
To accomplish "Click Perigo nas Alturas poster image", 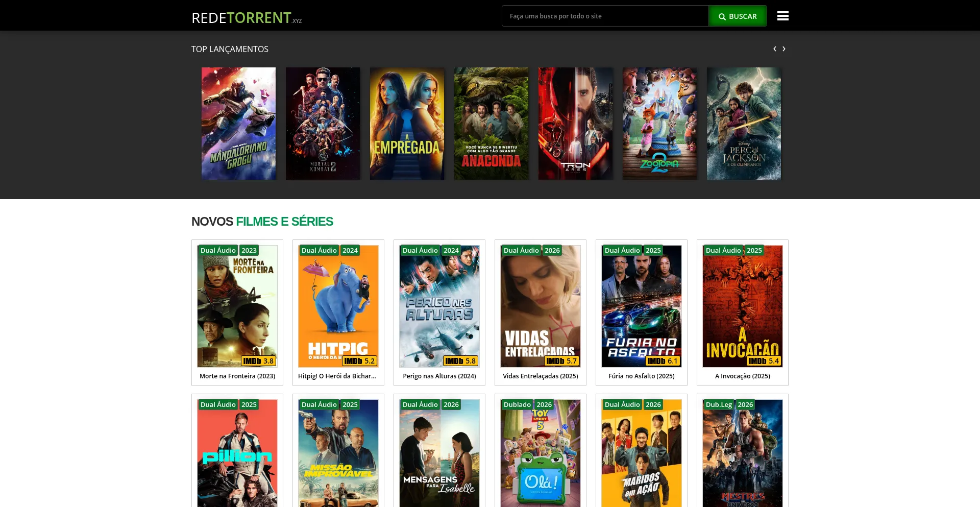I will point(439,306).
